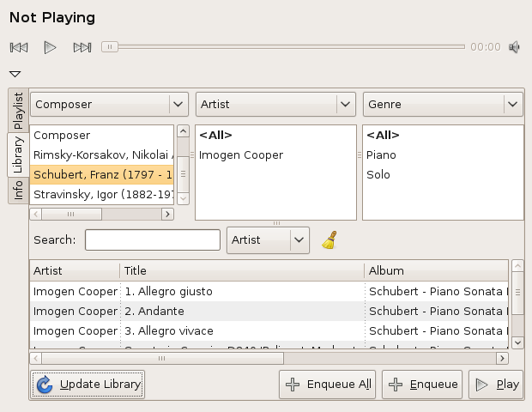Click the Enqueue All button

click(327, 385)
